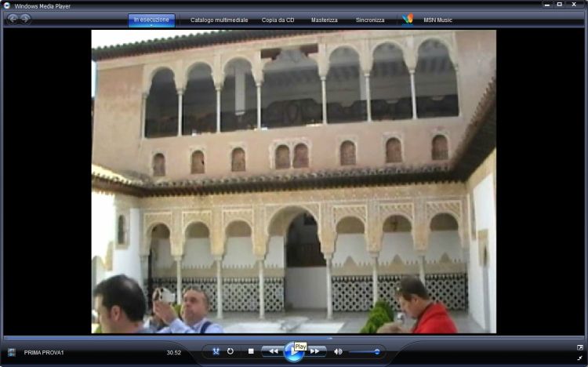Go to the Sincronizza tab
This screenshot has width=588, height=367.
click(370, 20)
